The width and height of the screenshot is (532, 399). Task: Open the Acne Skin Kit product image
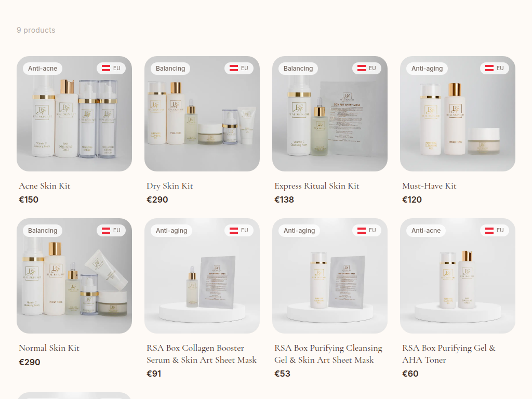point(74,114)
